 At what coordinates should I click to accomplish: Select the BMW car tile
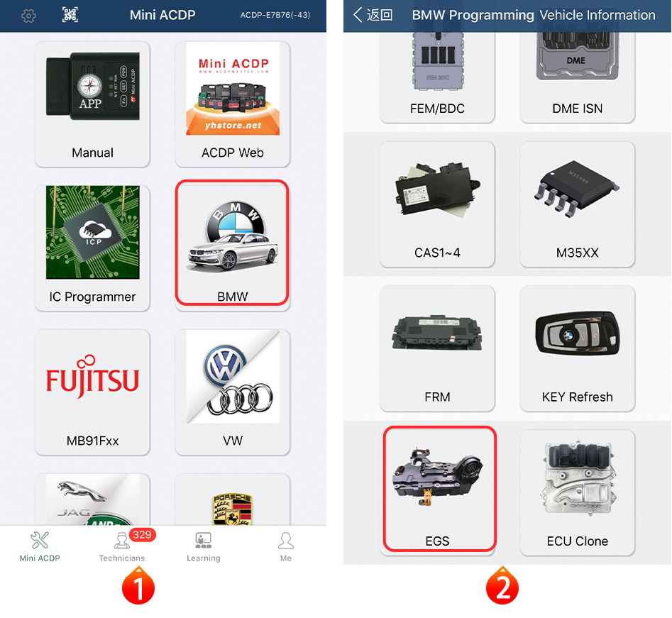[232, 243]
